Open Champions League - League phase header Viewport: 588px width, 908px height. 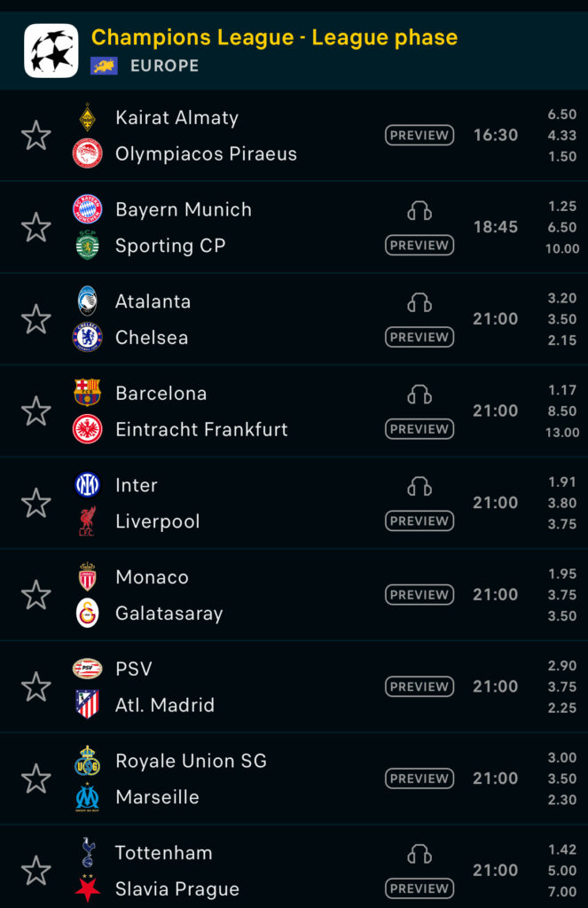274,37
